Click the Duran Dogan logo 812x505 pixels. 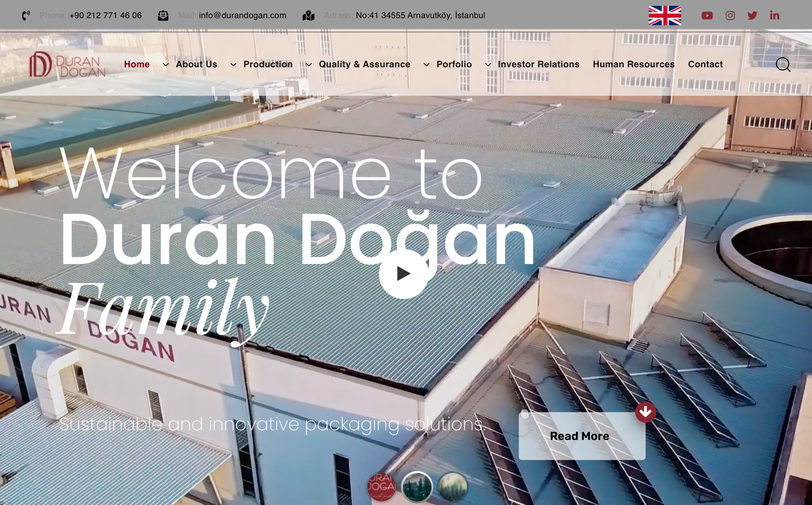[x=67, y=64]
